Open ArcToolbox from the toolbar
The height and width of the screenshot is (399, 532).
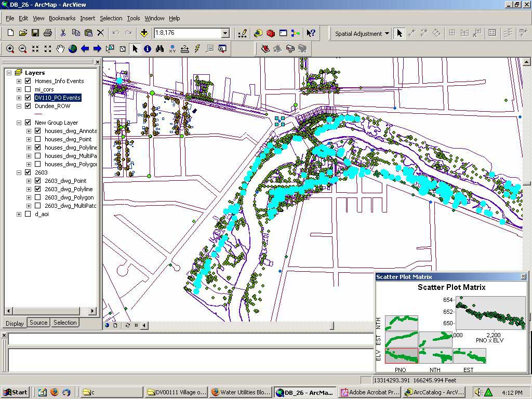[271, 33]
